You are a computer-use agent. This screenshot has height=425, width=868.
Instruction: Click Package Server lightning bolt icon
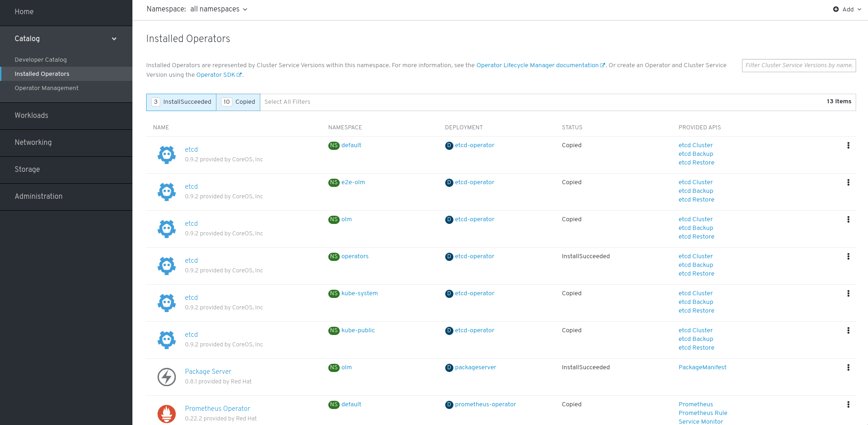(x=167, y=377)
